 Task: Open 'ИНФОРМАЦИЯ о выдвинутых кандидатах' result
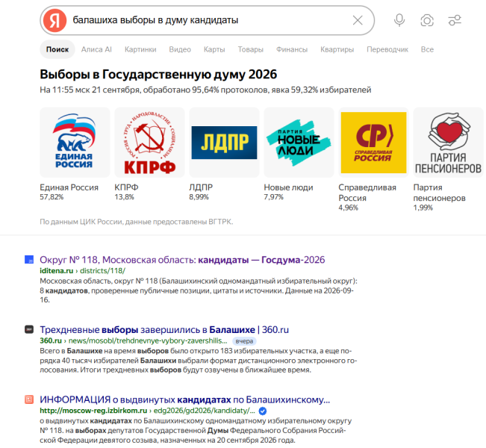tap(184, 399)
